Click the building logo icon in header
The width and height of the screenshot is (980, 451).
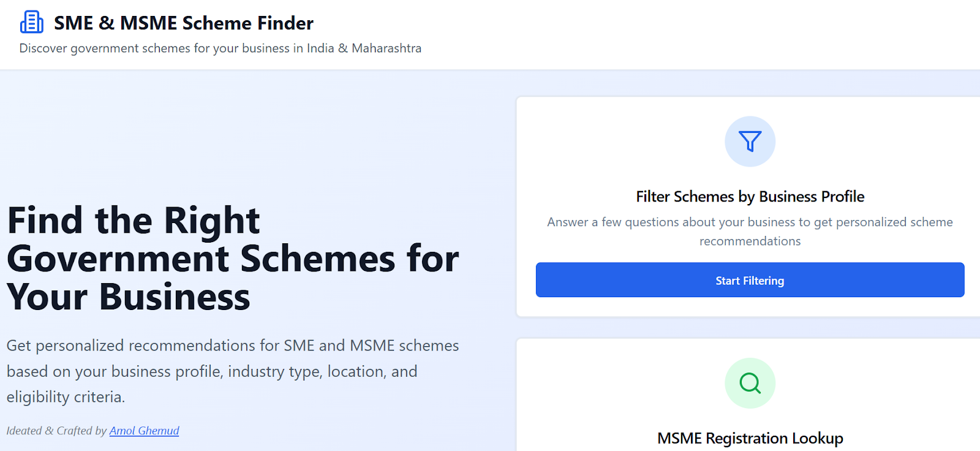[x=32, y=22]
